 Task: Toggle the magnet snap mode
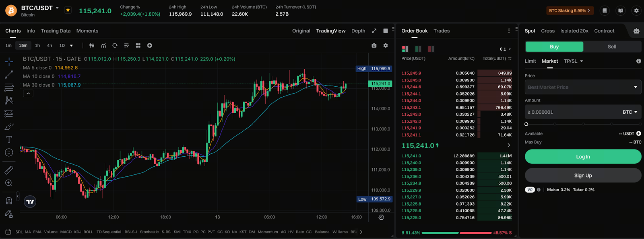tap(9, 200)
